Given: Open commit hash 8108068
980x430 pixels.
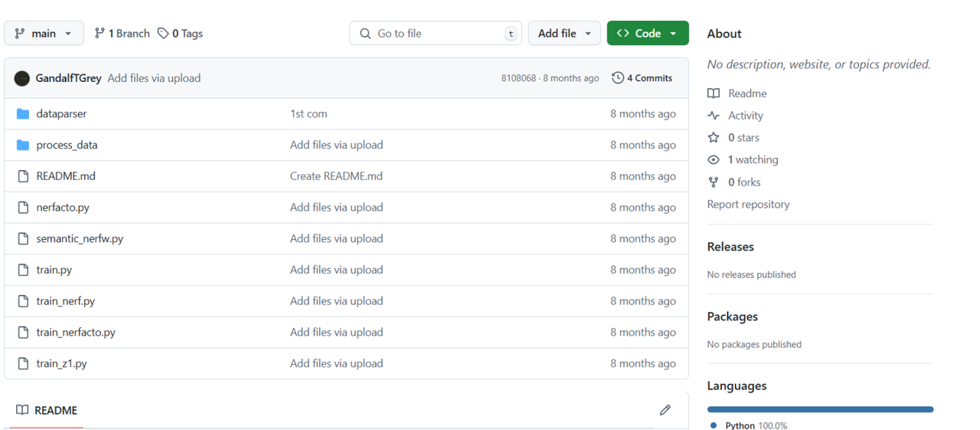Looking at the screenshot, I should 518,78.
